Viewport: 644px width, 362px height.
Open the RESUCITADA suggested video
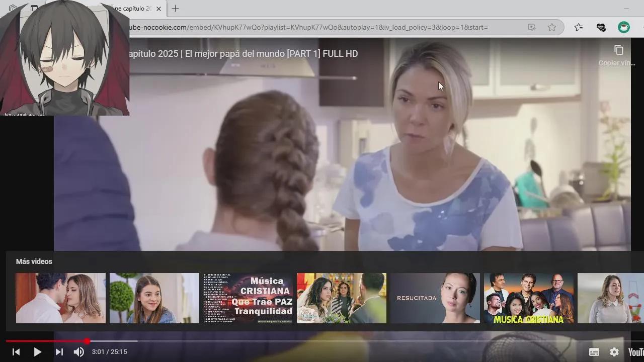(435, 298)
